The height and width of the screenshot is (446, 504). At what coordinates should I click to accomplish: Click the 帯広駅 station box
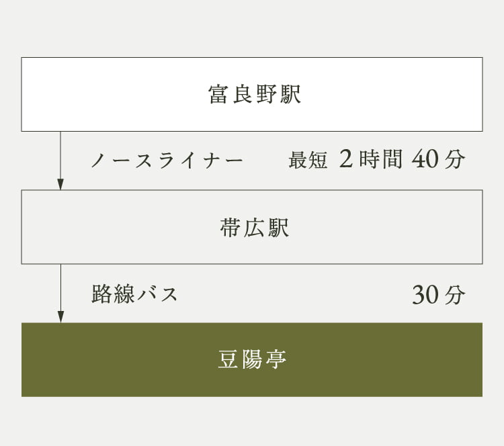tap(252, 227)
